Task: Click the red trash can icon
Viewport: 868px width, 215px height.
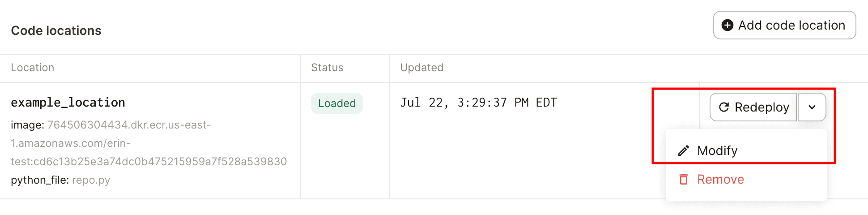Action: 683,179
